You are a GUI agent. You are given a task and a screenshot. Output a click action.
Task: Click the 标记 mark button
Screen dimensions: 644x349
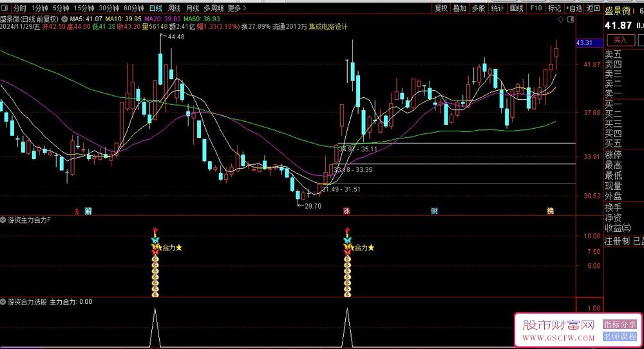pyautogui.click(x=554, y=8)
